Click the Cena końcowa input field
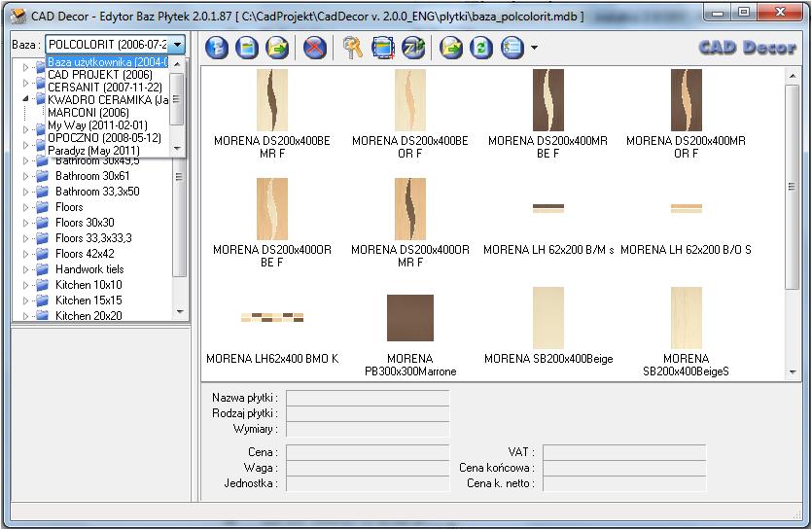The width and height of the screenshot is (812, 530). (x=624, y=468)
